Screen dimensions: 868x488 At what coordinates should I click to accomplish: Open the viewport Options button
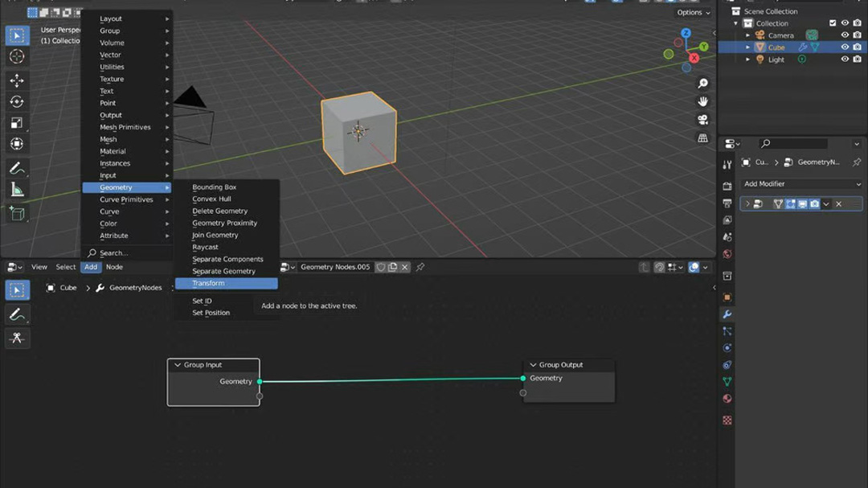coord(693,12)
